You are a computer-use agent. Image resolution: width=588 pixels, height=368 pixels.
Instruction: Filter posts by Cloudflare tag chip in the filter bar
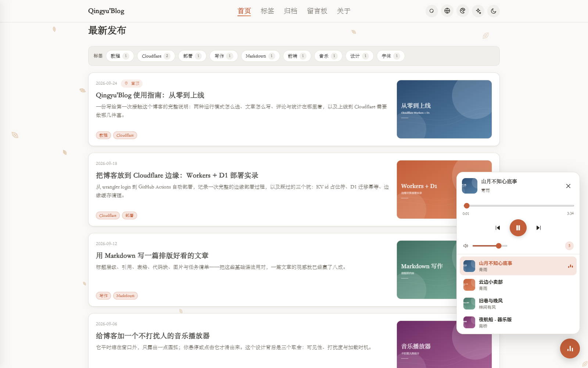coord(156,56)
